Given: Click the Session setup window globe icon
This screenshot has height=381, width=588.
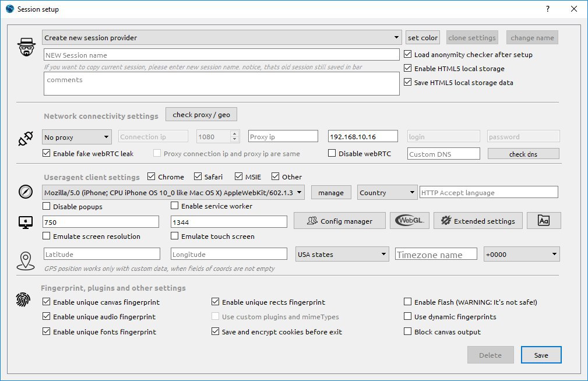Looking at the screenshot, I should pyautogui.click(x=10, y=9).
